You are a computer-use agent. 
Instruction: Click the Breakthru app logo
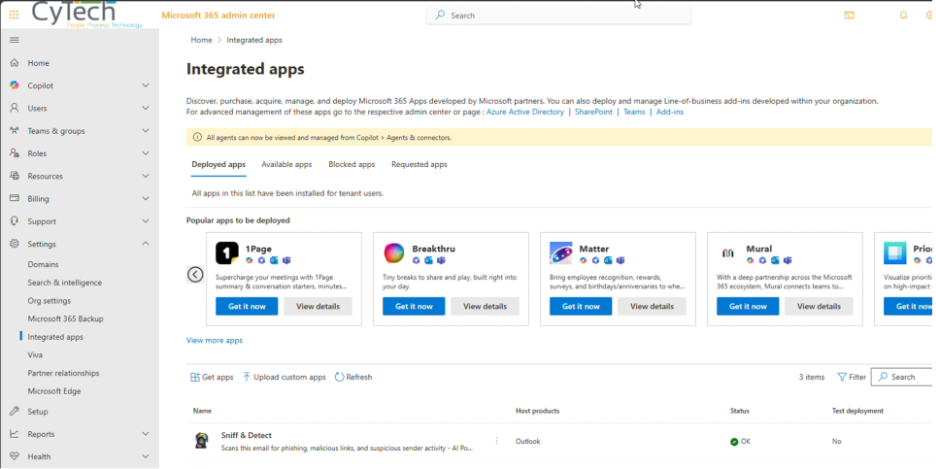pyautogui.click(x=394, y=253)
